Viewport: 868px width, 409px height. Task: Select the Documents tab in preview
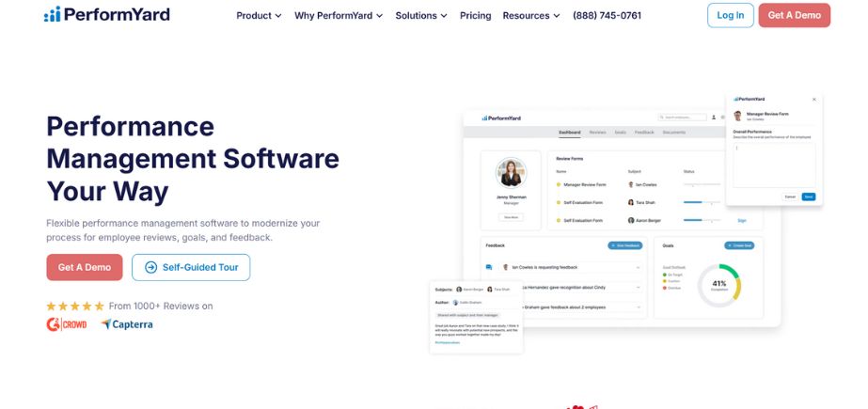[673, 133]
